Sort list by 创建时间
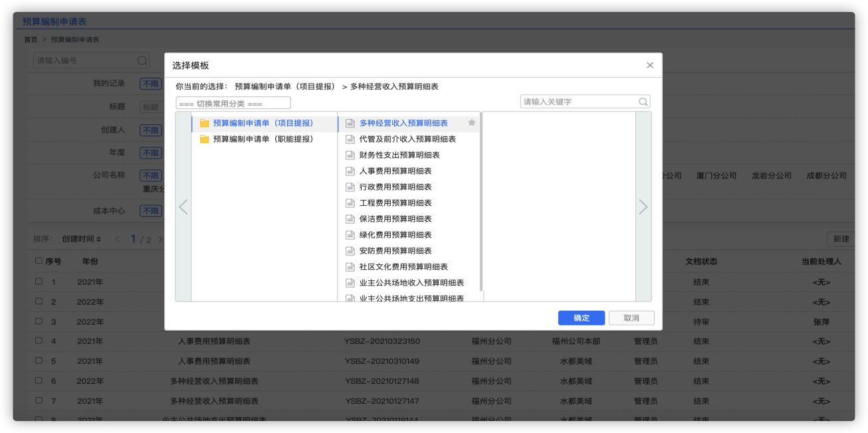The image size is (868, 433). tap(81, 239)
